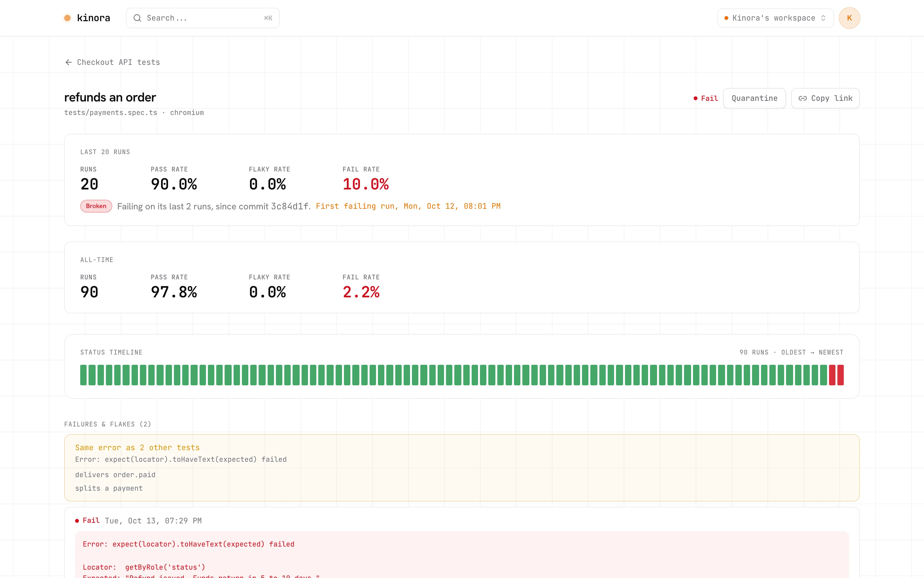
Task: Open First failing run link
Action: (x=408, y=206)
